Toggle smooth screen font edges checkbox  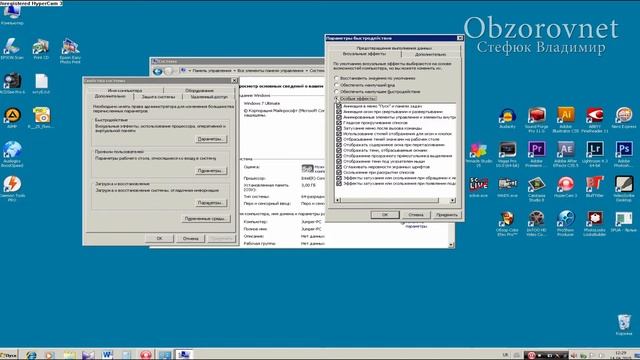coord(339,167)
